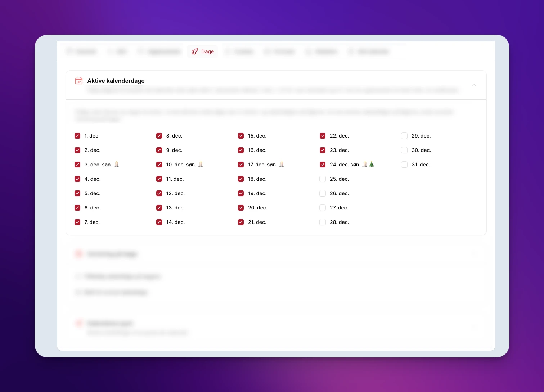This screenshot has width=544, height=392.
Task: Click the Christmas tree emoji beside 24. dec.
Action: click(x=372, y=165)
